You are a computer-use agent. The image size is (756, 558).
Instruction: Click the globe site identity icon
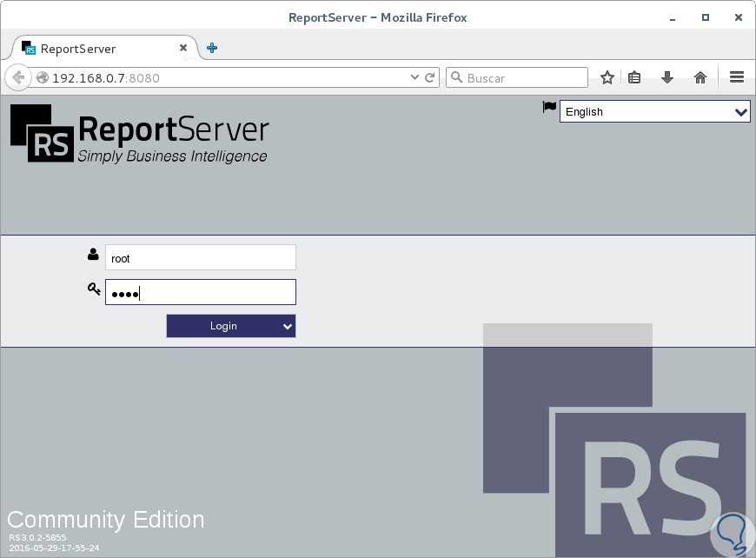click(x=43, y=77)
